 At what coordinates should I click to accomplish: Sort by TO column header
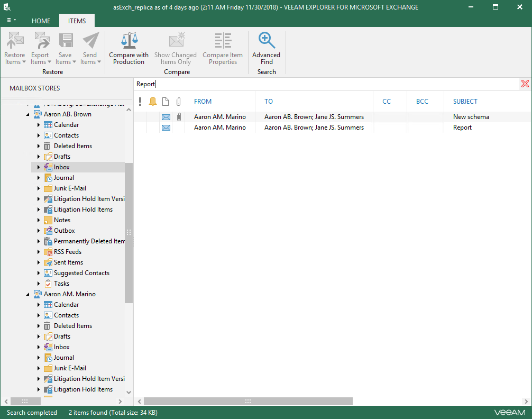pos(268,101)
